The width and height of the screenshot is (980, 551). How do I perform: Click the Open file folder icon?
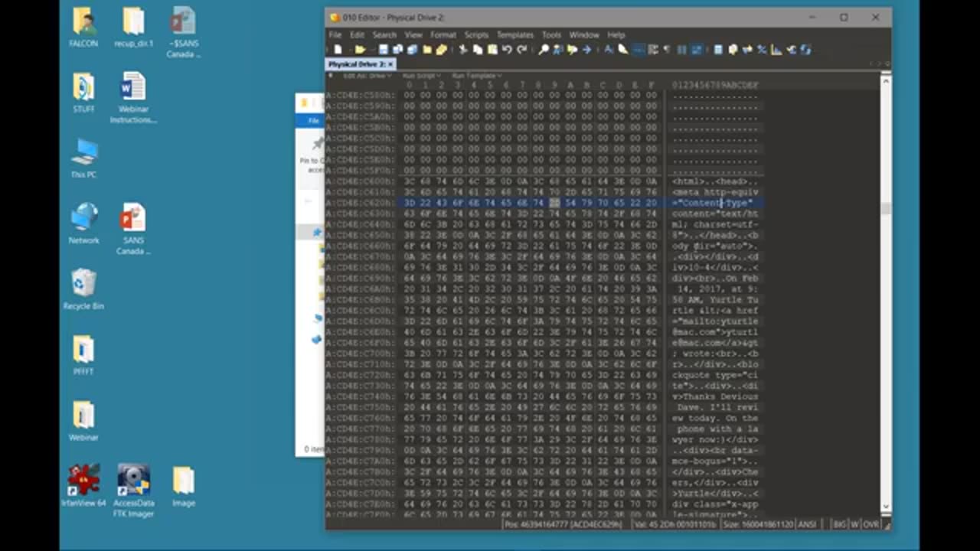click(x=361, y=50)
